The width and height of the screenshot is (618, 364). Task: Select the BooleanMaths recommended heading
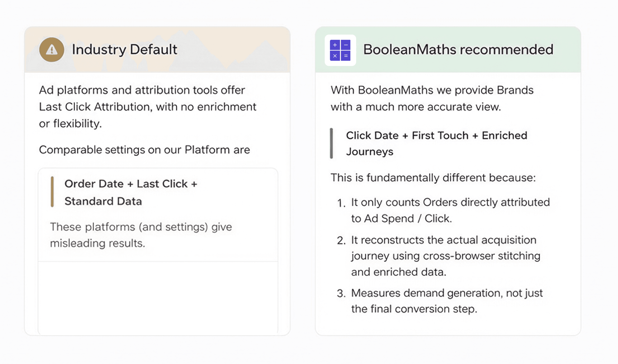[458, 50]
